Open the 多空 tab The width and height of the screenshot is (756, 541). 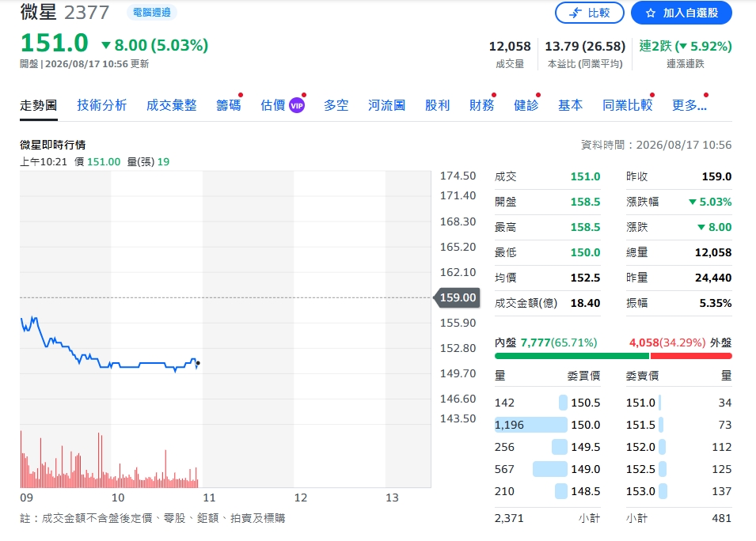pyautogui.click(x=336, y=105)
